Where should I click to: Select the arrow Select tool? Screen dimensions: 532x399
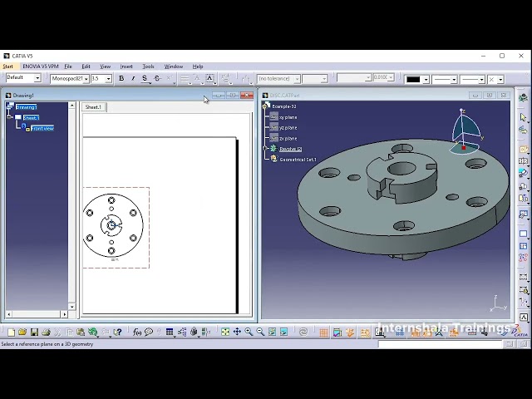tap(523, 117)
